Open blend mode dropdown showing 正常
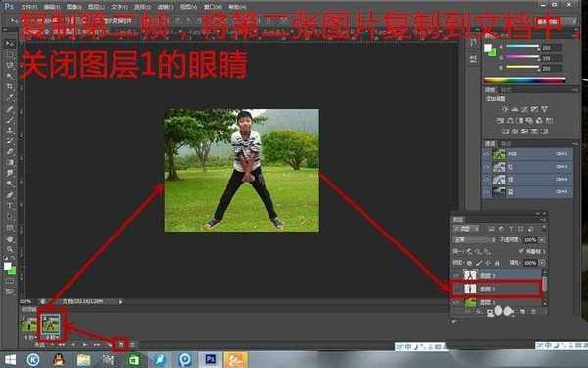The image size is (588, 368). coord(474,240)
